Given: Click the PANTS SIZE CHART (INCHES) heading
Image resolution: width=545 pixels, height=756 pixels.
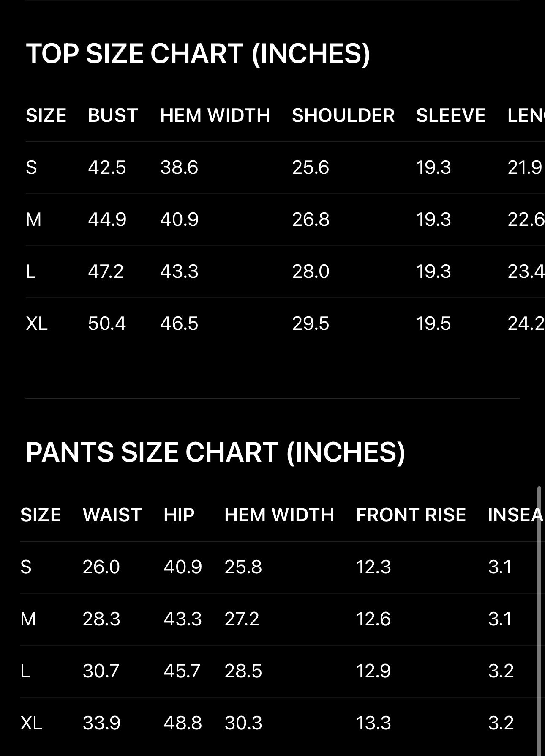Looking at the screenshot, I should pyautogui.click(x=215, y=452).
